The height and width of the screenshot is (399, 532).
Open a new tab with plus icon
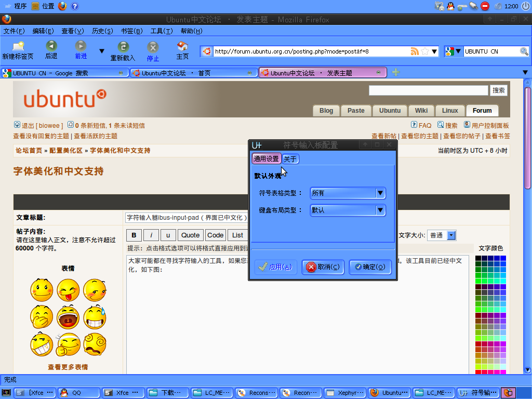point(395,72)
